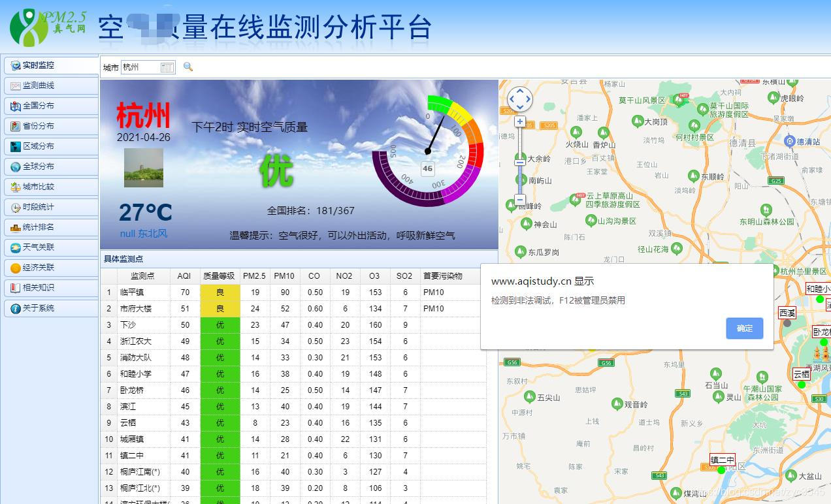Click the PM2.5 真气网 logo
This screenshot has height=504, width=831.
click(48, 27)
